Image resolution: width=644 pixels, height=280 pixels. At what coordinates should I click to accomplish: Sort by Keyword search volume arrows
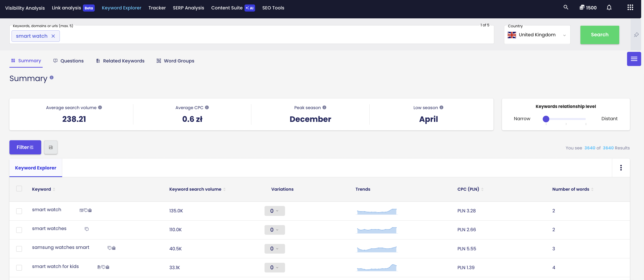(x=224, y=189)
